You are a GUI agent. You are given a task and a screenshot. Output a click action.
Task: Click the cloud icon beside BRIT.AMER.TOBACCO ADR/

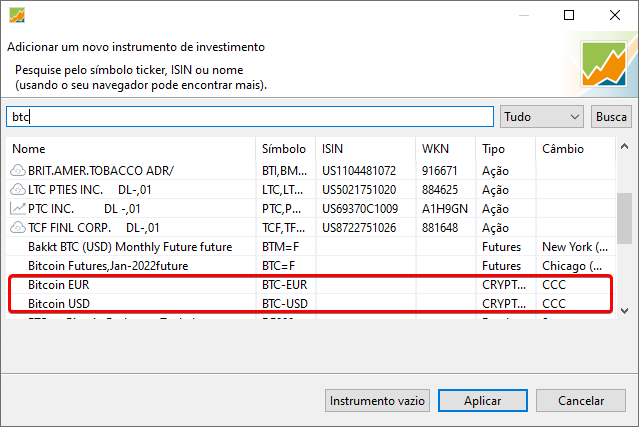[x=18, y=170]
